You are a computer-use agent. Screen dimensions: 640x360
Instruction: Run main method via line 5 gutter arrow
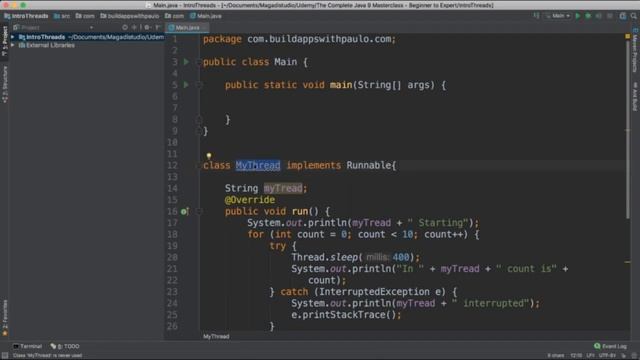(186, 84)
